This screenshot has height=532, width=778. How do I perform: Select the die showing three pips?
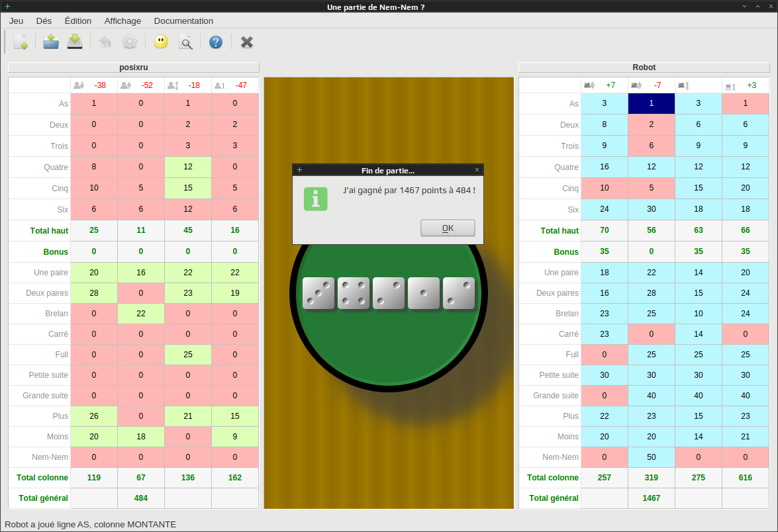[x=318, y=293]
